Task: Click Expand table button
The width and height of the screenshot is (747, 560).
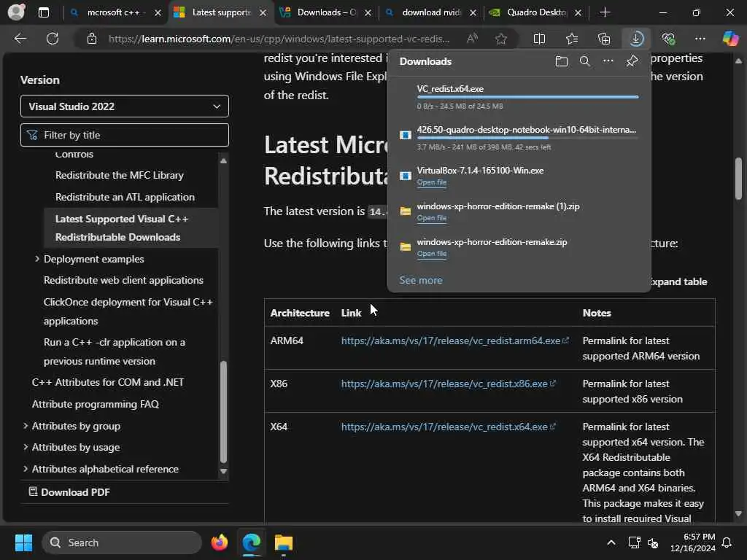Action: [x=678, y=281]
